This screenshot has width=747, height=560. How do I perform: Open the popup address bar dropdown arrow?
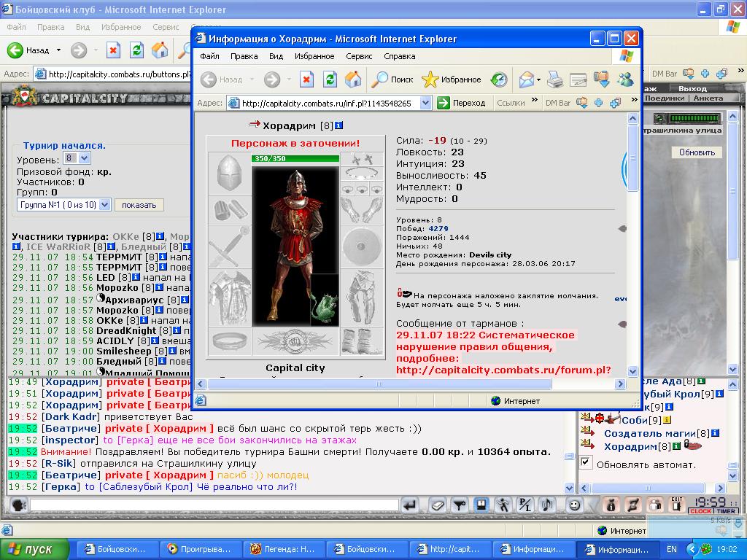(x=425, y=103)
